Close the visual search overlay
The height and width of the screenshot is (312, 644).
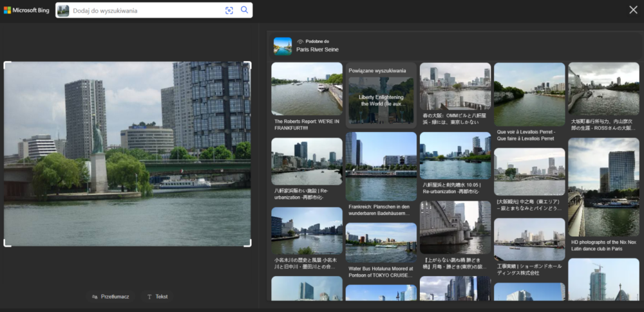coord(633,10)
